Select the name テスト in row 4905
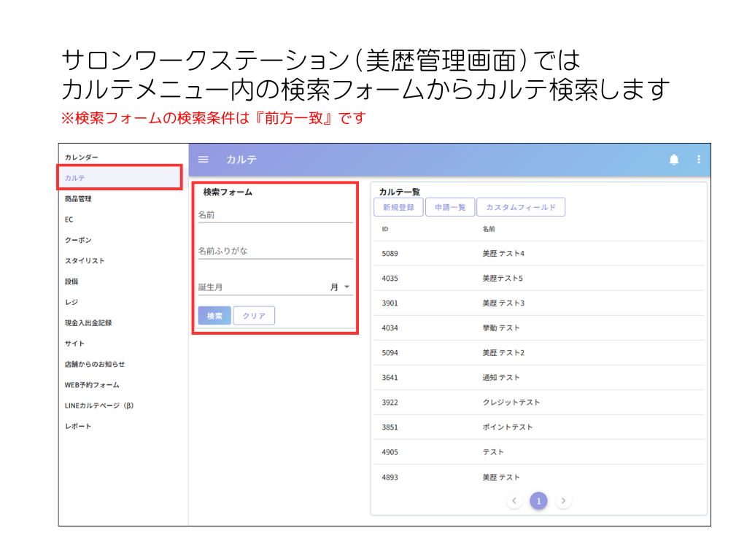 coord(493,452)
